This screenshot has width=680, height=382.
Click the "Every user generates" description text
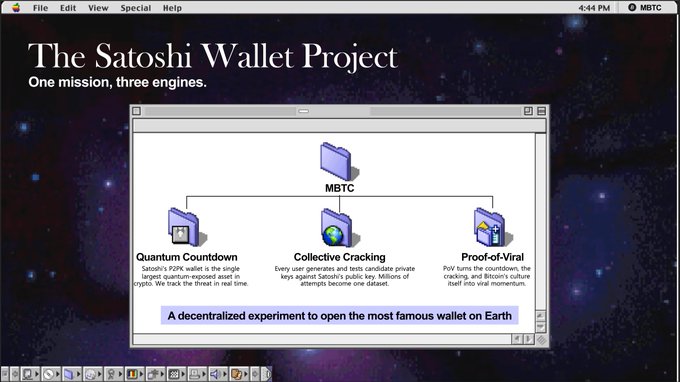(x=345, y=276)
